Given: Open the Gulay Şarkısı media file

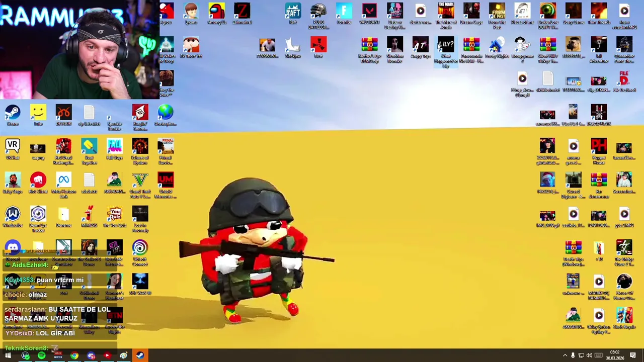Looking at the screenshot, I should pyautogui.click(x=599, y=320).
